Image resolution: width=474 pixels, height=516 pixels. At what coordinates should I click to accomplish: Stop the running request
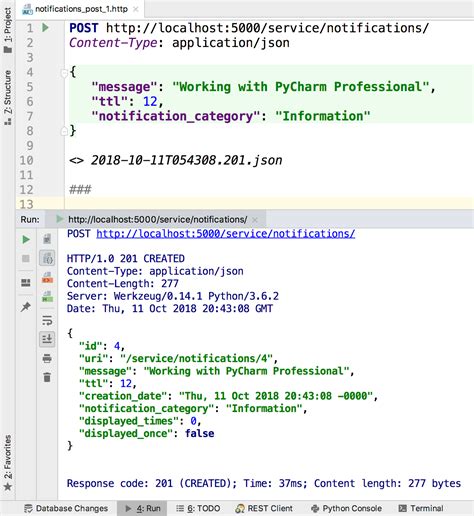[x=26, y=258]
